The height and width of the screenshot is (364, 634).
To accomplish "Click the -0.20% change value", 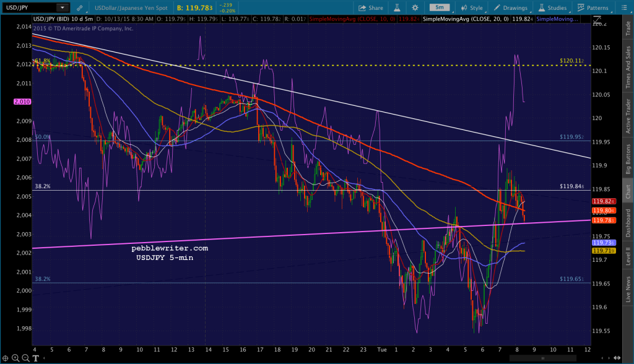I will (227, 11).
